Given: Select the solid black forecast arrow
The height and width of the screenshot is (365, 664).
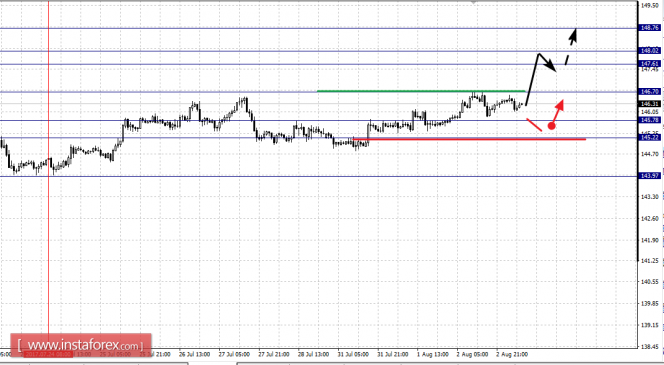Looking at the screenshot, I should pos(541,78).
